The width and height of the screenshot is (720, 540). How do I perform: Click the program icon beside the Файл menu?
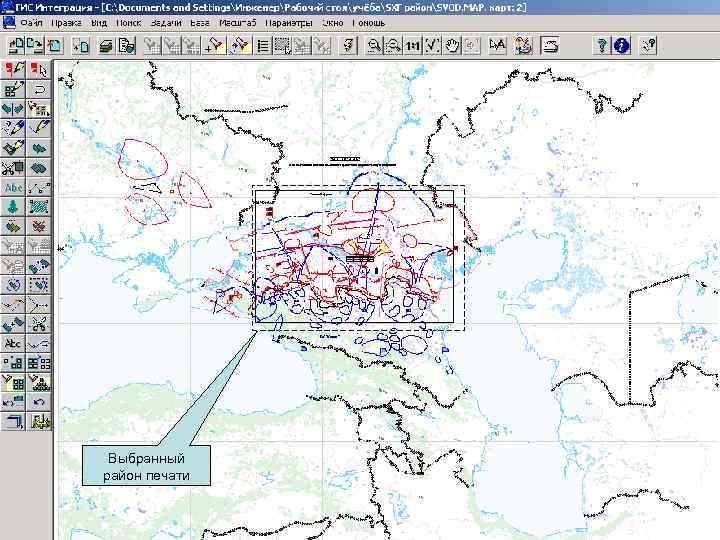tap(9, 22)
